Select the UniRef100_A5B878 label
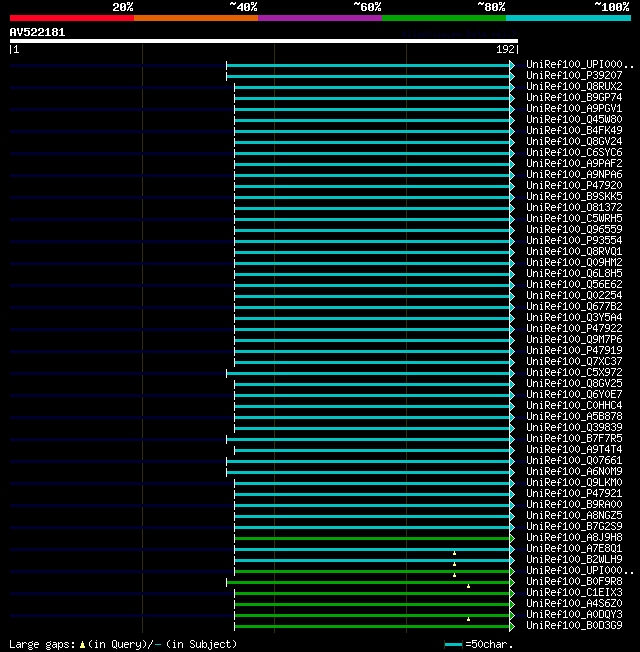640x652 pixels. (x=574, y=417)
